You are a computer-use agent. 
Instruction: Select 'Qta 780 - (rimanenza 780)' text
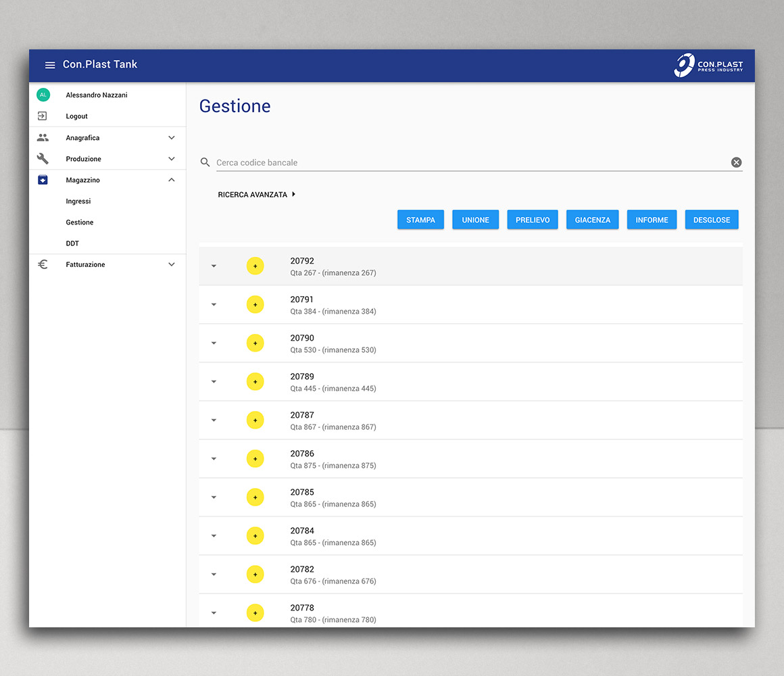[x=333, y=619]
